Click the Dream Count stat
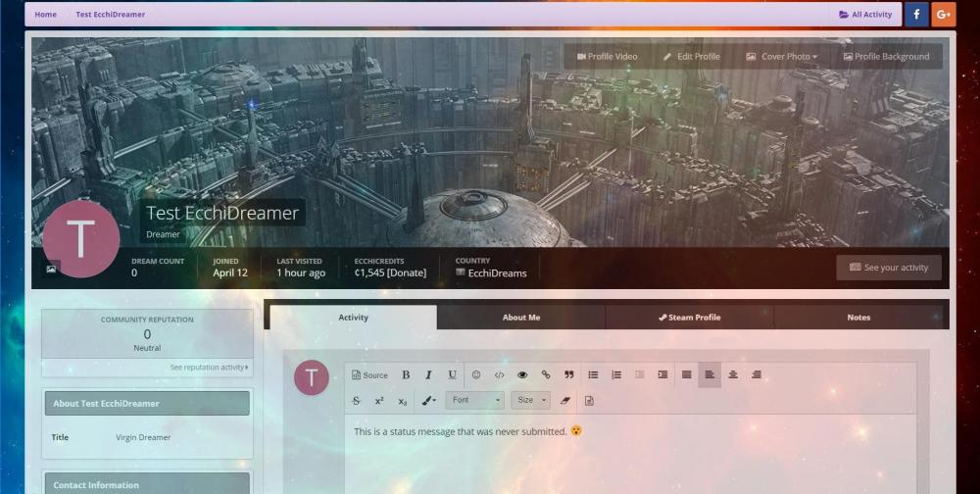This screenshot has height=494, width=980. (x=158, y=267)
